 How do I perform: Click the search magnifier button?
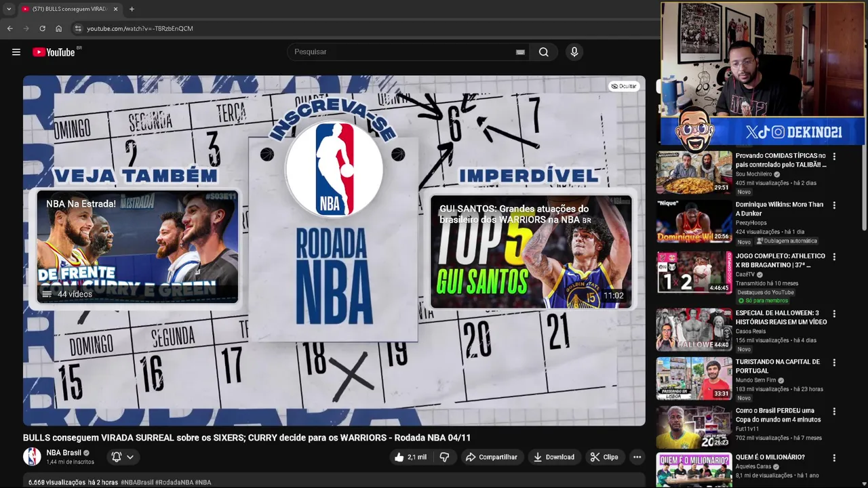click(544, 52)
